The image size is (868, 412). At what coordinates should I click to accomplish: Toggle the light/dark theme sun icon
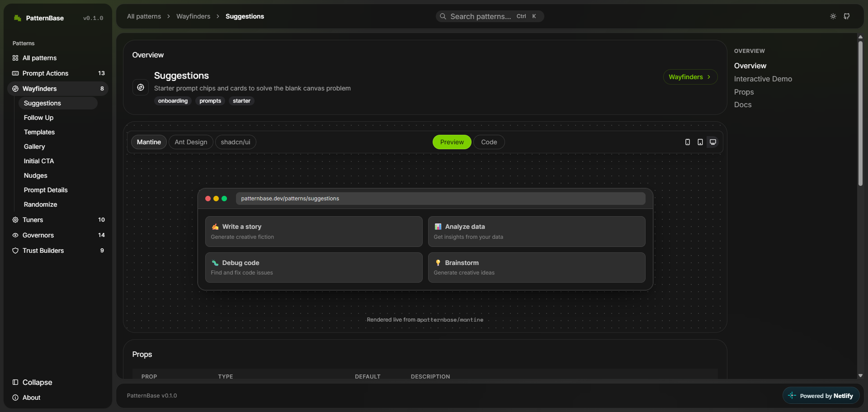coord(833,16)
